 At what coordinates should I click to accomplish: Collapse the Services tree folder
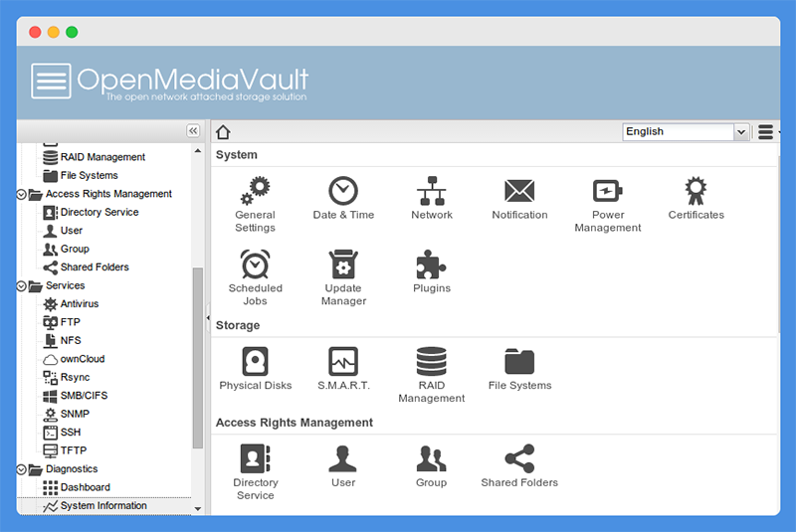coord(21,286)
